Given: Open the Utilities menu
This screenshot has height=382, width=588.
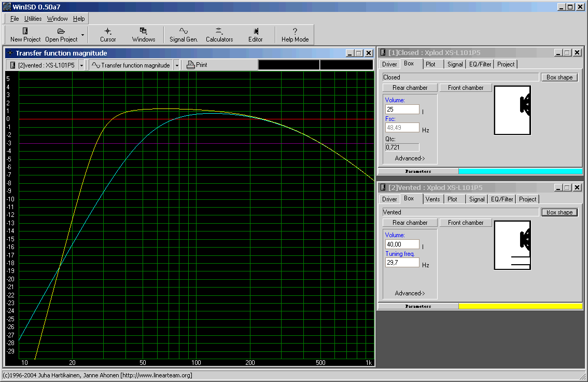Looking at the screenshot, I should tap(33, 19).
